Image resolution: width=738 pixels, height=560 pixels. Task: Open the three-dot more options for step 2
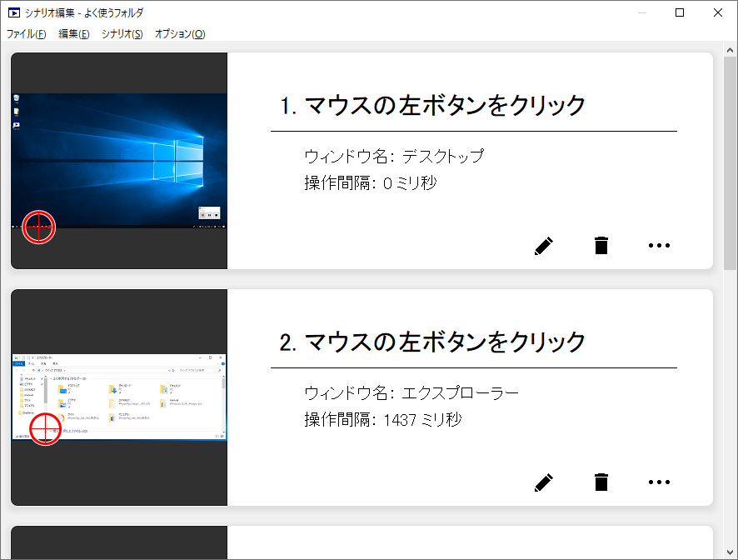[659, 482]
